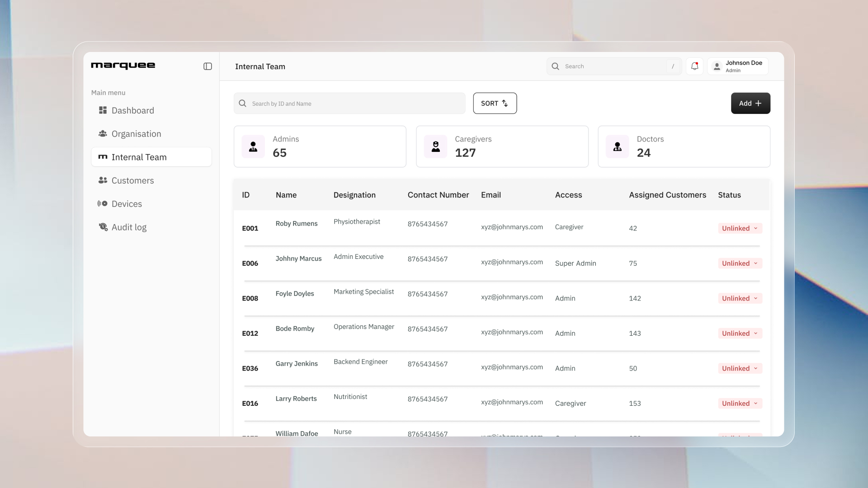Select the Caregivers 127 summary card
868x488 pixels.
pyautogui.click(x=502, y=146)
